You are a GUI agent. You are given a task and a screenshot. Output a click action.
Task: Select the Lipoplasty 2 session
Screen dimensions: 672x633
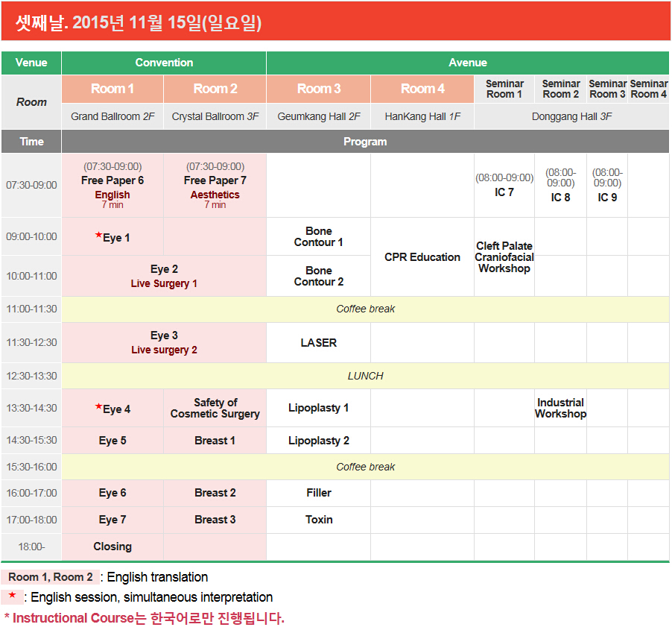coord(318,441)
